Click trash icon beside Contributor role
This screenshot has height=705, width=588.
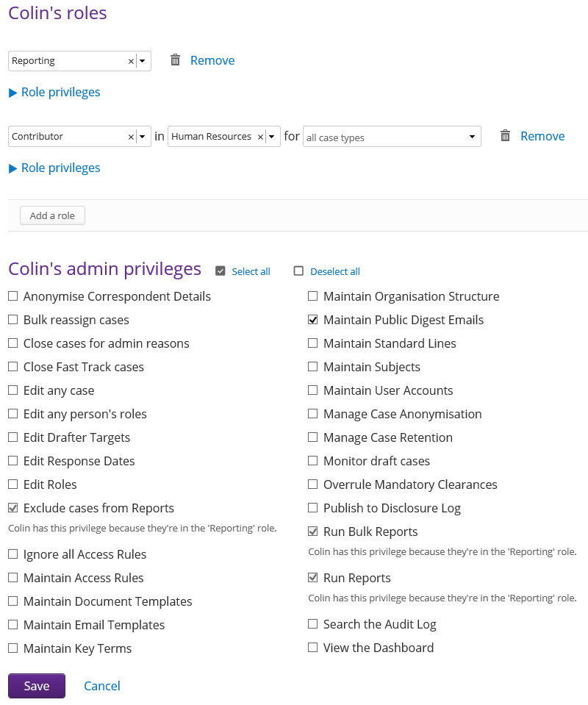pyautogui.click(x=505, y=136)
